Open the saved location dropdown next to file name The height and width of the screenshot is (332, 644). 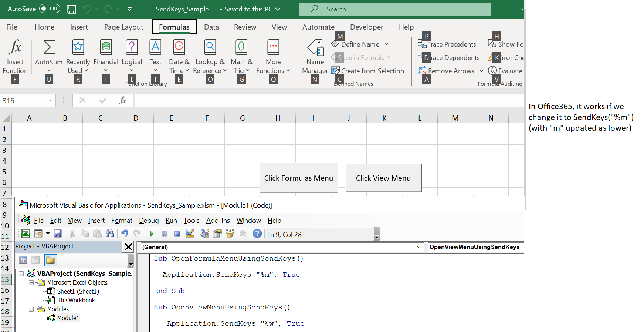coord(278,9)
